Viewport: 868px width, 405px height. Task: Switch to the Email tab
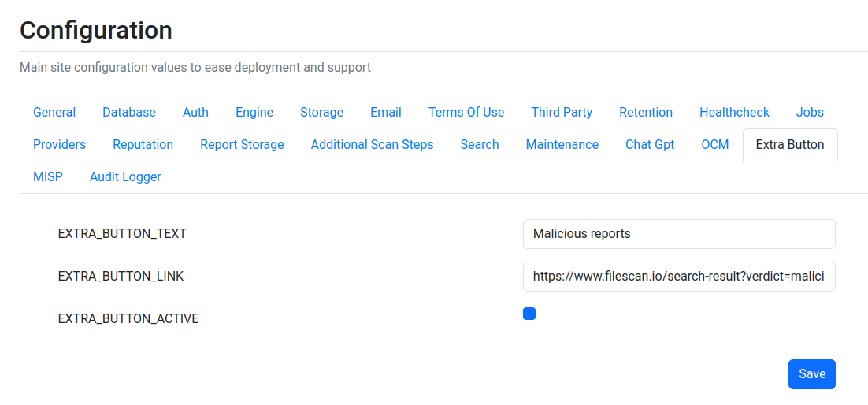[386, 113]
